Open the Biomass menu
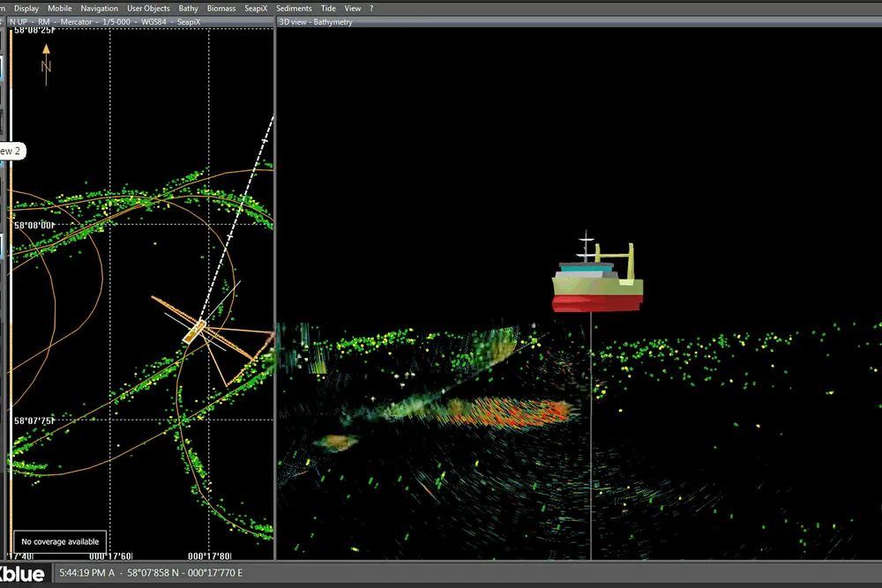This screenshot has height=588, width=882. tap(221, 8)
